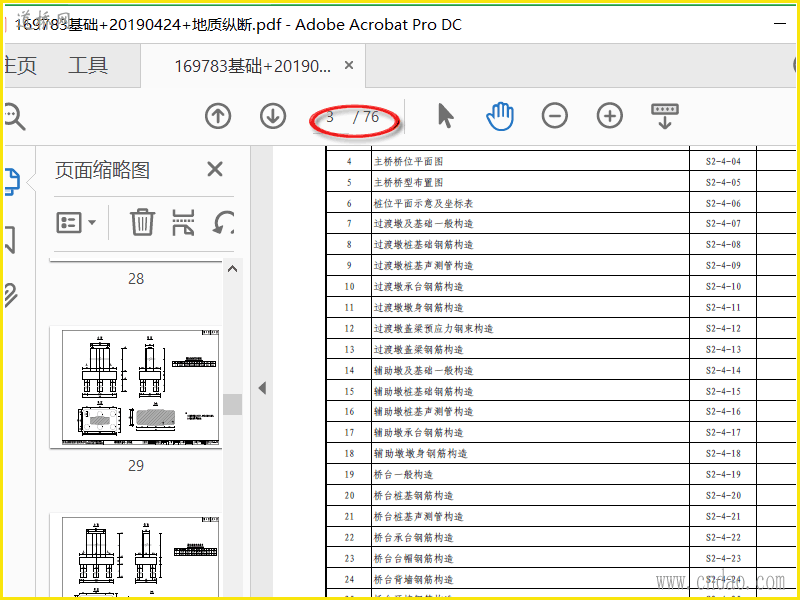Switch to the 主页 tab
The width and height of the screenshot is (800, 600).
[x=20, y=66]
